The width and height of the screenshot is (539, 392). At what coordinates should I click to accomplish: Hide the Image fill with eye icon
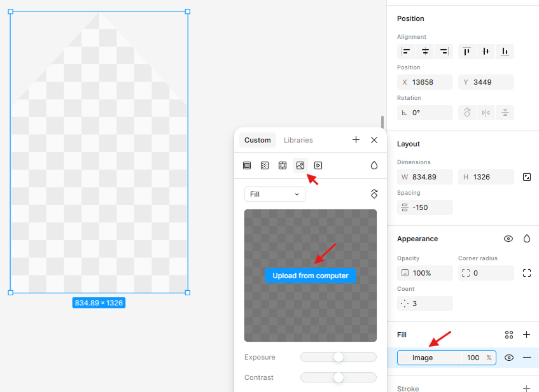509,358
